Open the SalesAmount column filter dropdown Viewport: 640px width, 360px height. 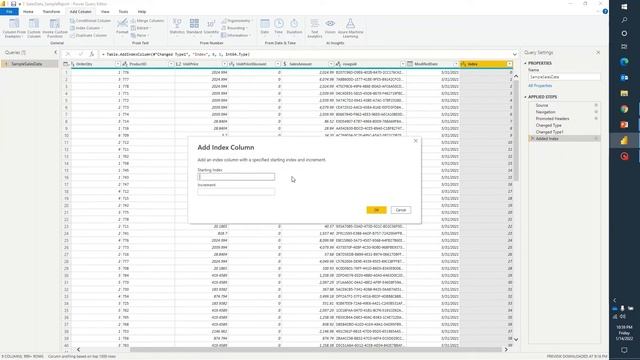click(x=331, y=64)
